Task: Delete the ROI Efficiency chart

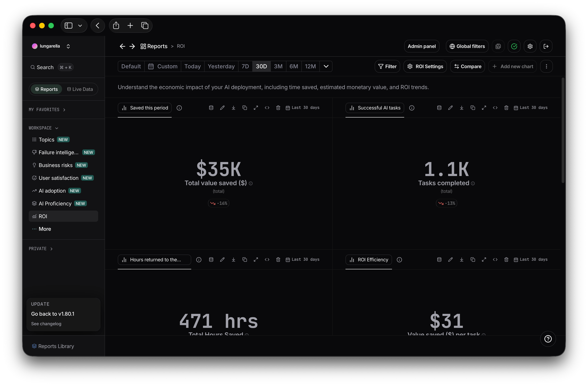Action: [x=506, y=259]
